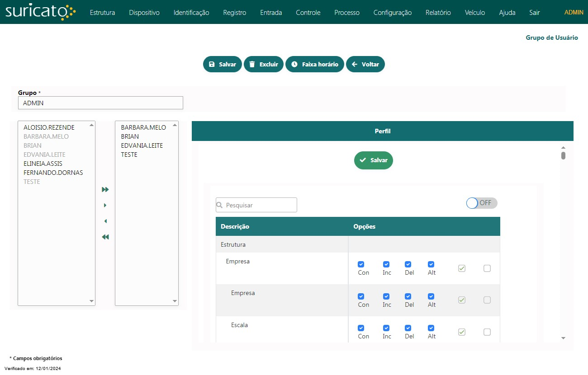
Task: Uncheck Con checkbox in first Empresa row
Action: pos(361,264)
